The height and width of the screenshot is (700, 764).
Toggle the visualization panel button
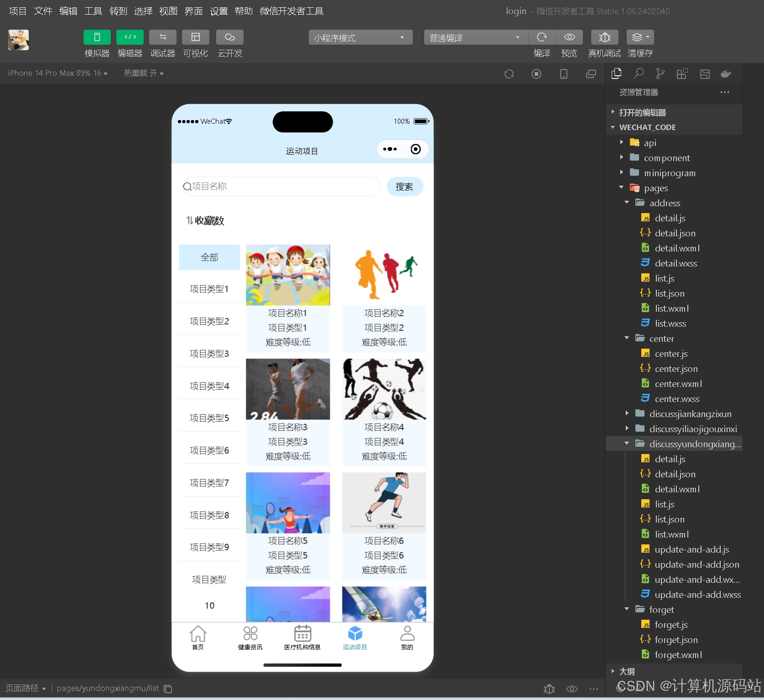(x=196, y=37)
